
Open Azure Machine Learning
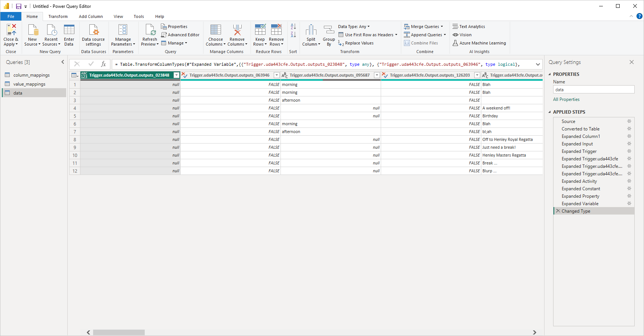click(x=479, y=43)
